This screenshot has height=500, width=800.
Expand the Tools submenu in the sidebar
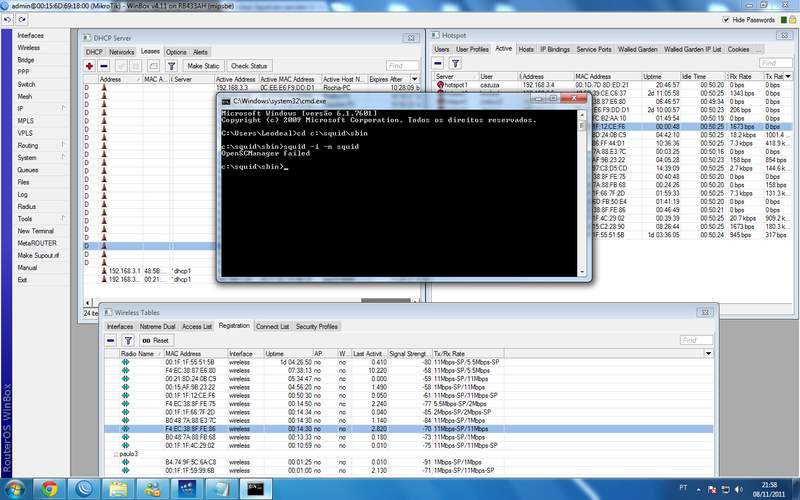(x=63, y=218)
